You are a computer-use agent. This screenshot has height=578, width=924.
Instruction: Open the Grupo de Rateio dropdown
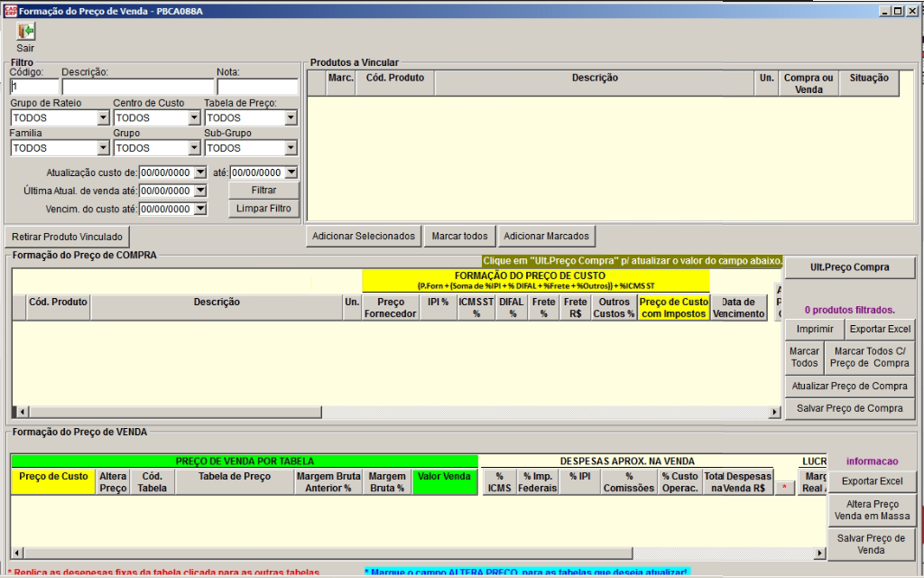(103, 118)
